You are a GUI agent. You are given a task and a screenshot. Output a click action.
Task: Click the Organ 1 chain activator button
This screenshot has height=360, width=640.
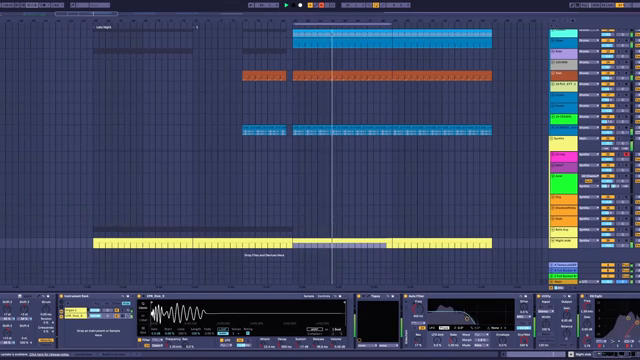(x=117, y=310)
